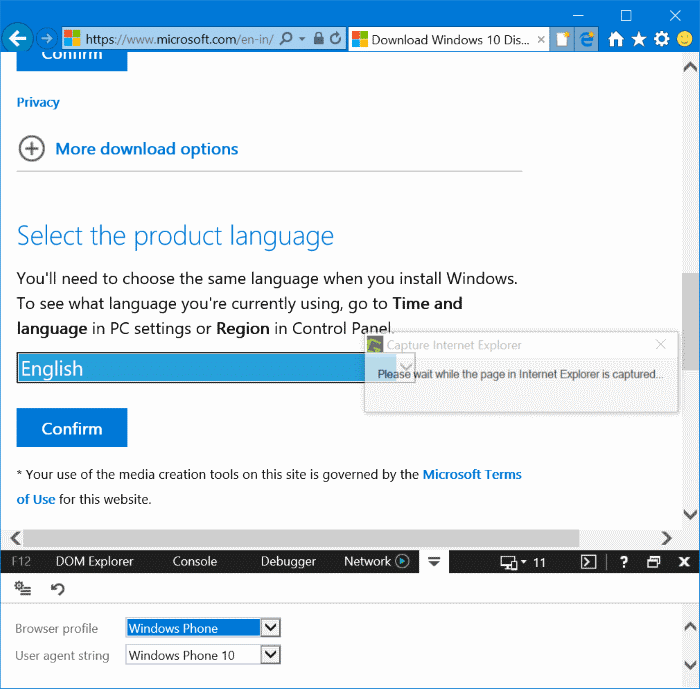Open the Browser profile Windows Phone dropdown

pos(203,628)
